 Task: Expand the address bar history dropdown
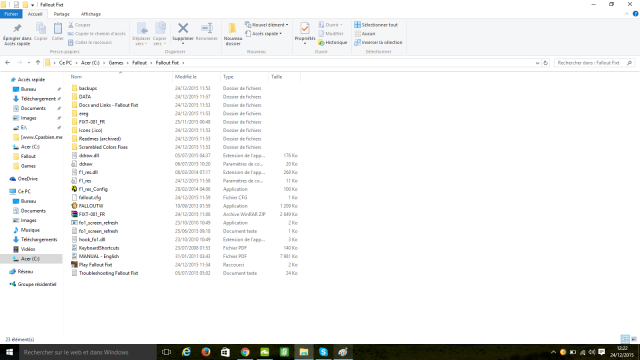[x=537, y=63]
